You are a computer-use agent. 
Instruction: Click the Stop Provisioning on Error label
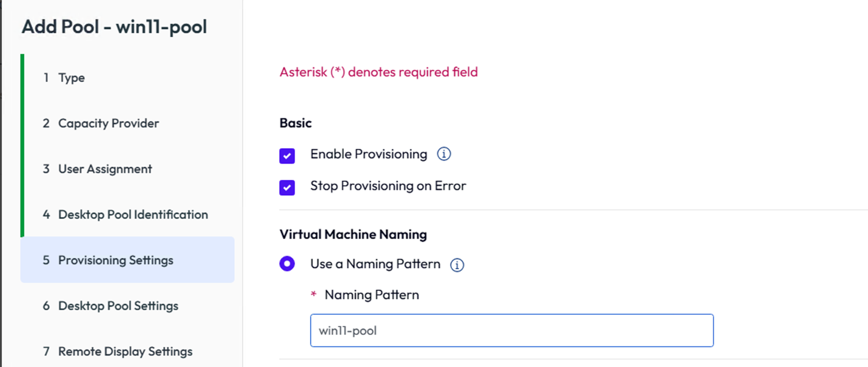click(388, 186)
